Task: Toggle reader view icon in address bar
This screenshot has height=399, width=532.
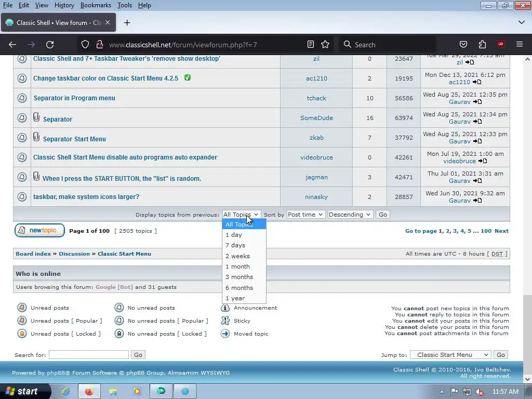Action: click(311, 45)
